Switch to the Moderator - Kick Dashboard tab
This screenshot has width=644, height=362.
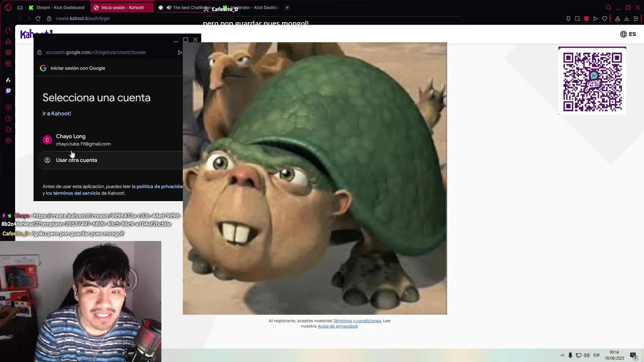251,8
